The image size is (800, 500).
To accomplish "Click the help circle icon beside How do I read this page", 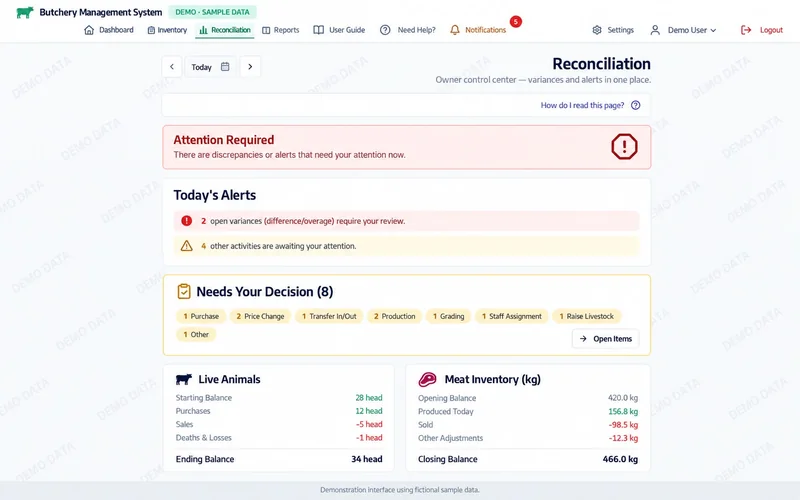I will point(635,105).
